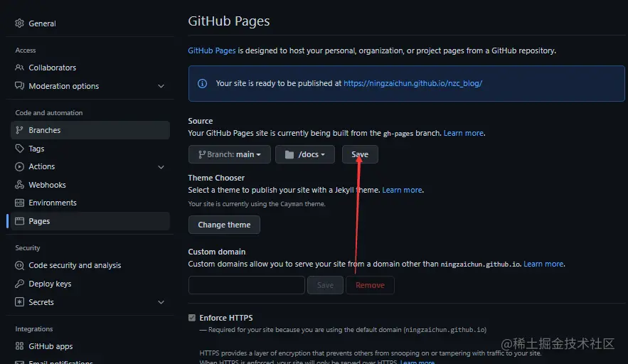Open the published site URL link
This screenshot has width=628, height=364.
[x=413, y=83]
